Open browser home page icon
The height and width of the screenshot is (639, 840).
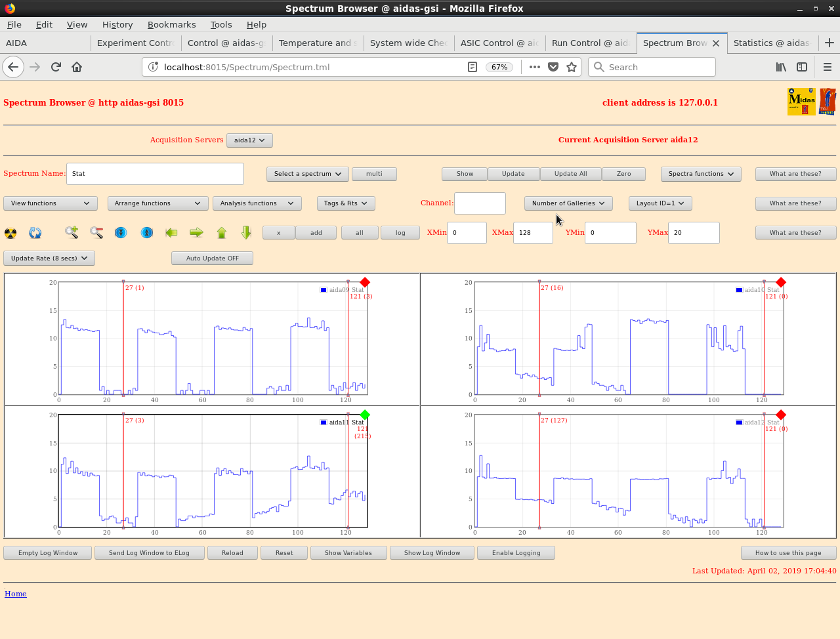77,67
